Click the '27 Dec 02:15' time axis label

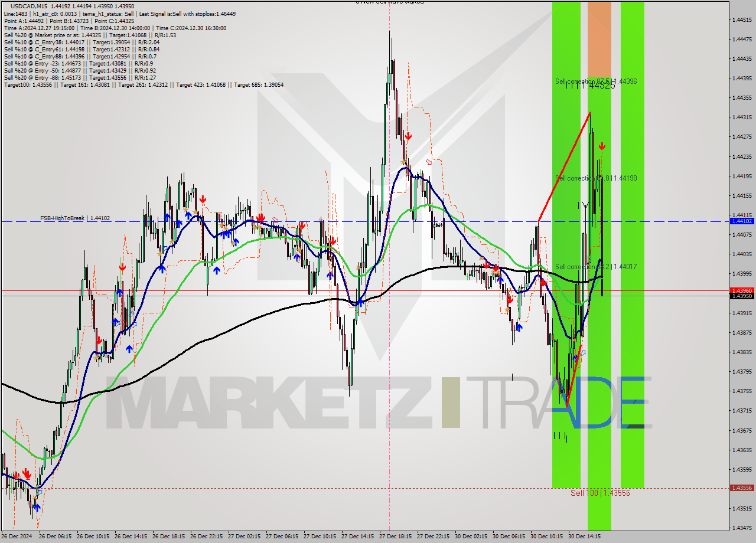click(244, 537)
